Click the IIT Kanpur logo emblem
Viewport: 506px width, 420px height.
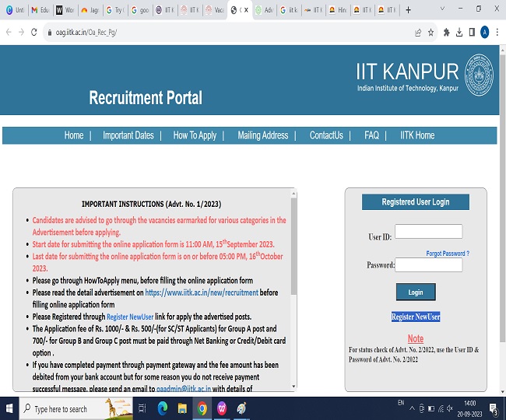pos(479,75)
